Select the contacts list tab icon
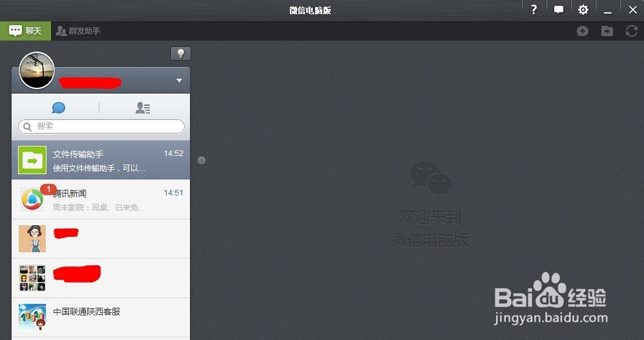Image resolution: width=644 pixels, height=340 pixels. [x=143, y=108]
